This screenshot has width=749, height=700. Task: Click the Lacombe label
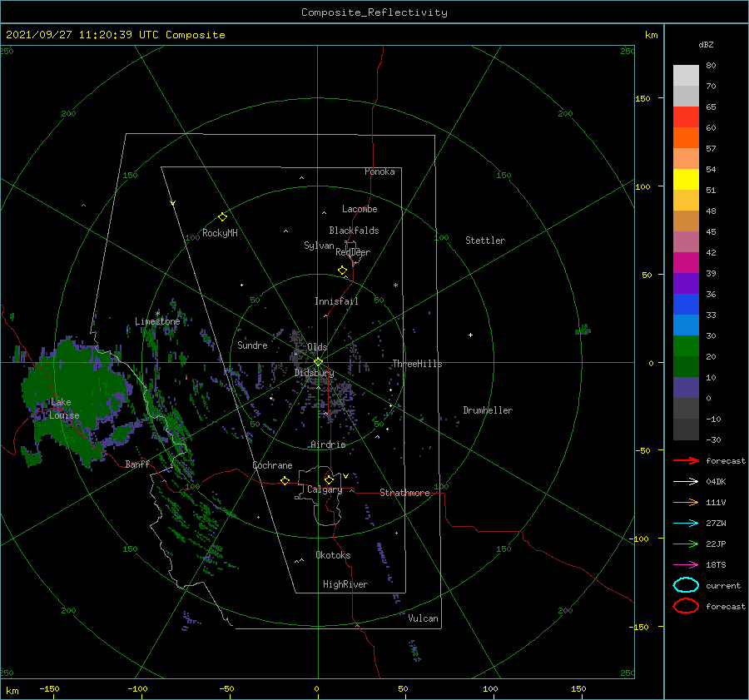coord(360,209)
